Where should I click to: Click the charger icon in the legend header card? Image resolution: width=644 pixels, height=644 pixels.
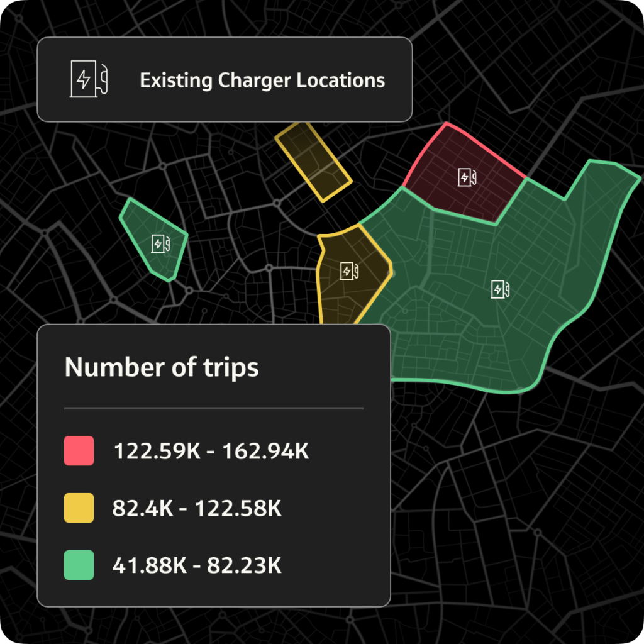tap(87, 80)
